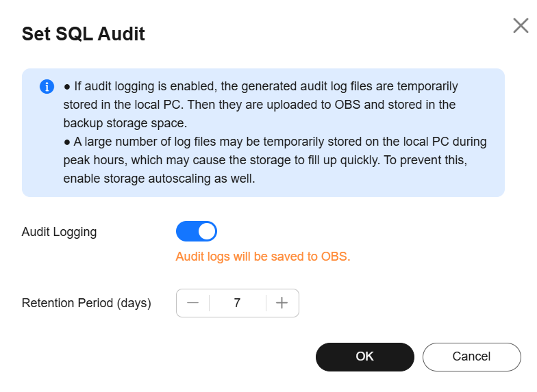
Task: Click the Audit Logging label
Action: tap(59, 232)
